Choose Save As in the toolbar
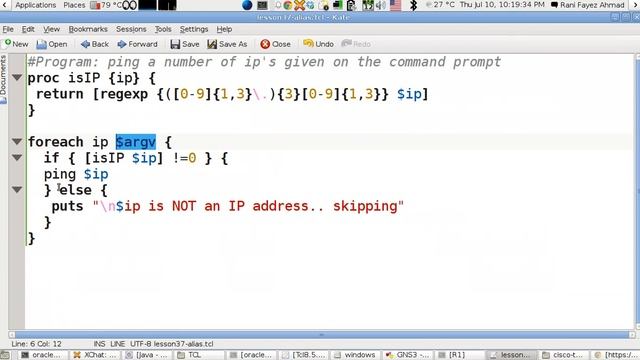The height and width of the screenshot is (360, 640). (227, 44)
